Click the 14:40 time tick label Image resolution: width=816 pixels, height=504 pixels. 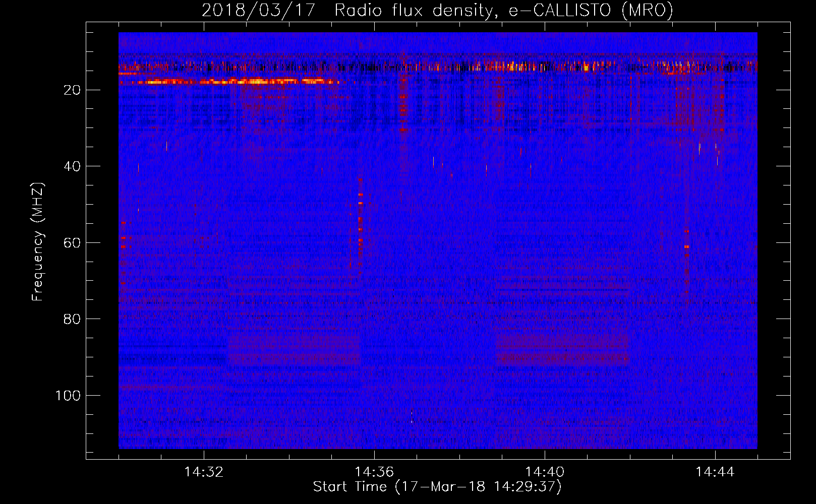[x=545, y=472]
